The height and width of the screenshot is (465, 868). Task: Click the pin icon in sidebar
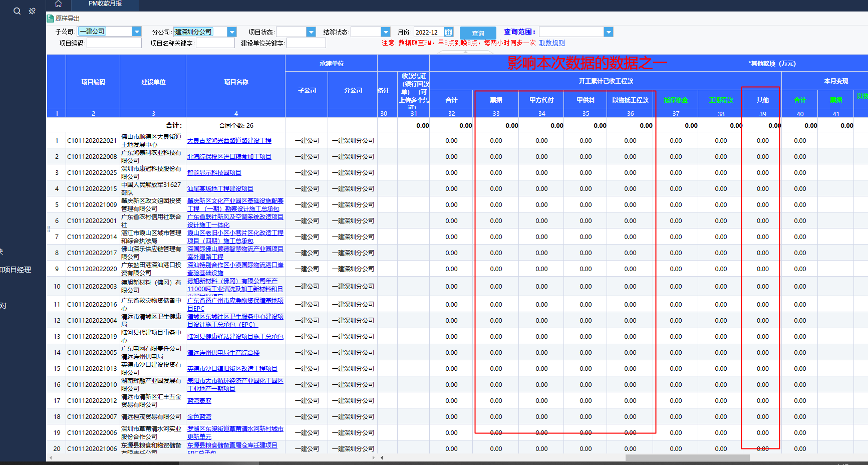pyautogui.click(x=32, y=11)
